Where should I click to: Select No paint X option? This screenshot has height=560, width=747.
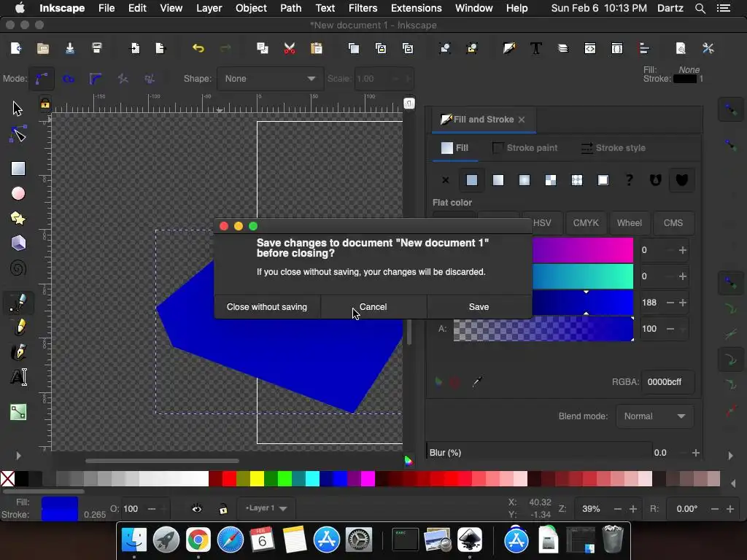click(446, 180)
